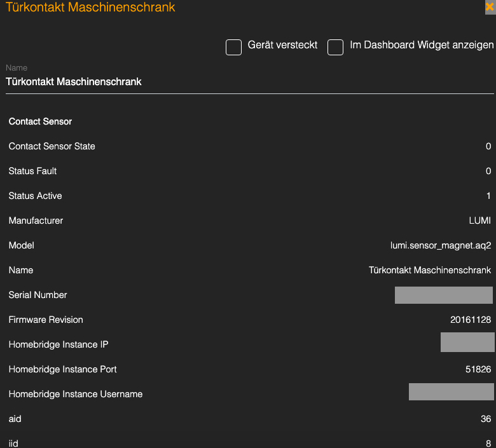Screen dimensions: 496x448
Task: Click the redacted Serial Number value
Action: 443,295
